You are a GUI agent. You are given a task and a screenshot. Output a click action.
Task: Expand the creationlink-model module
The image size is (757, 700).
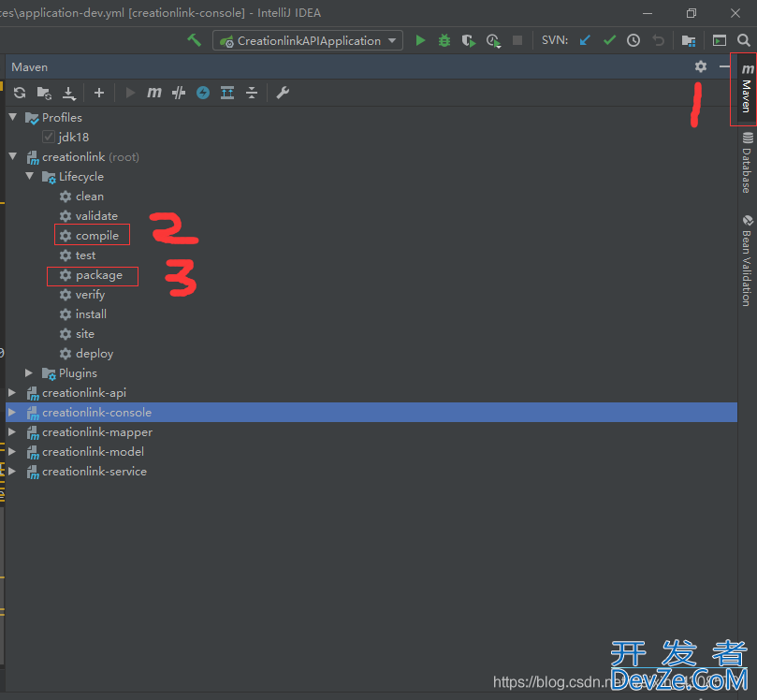coord(12,452)
